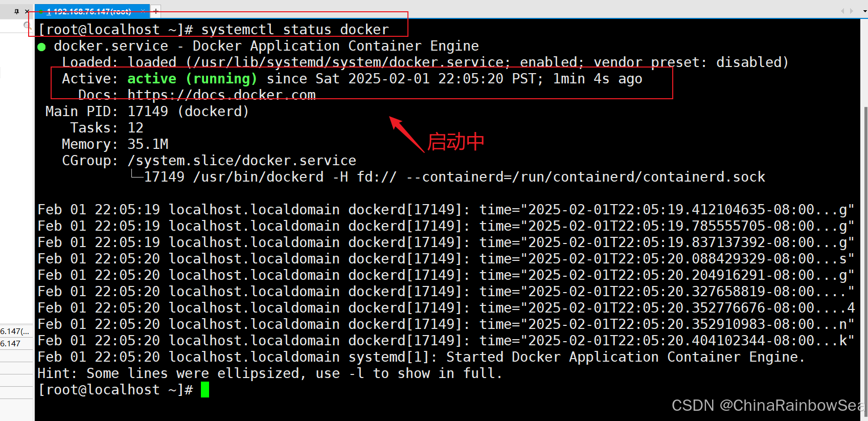Close the session manager side panel
This screenshot has width=868, height=421.
point(27,11)
